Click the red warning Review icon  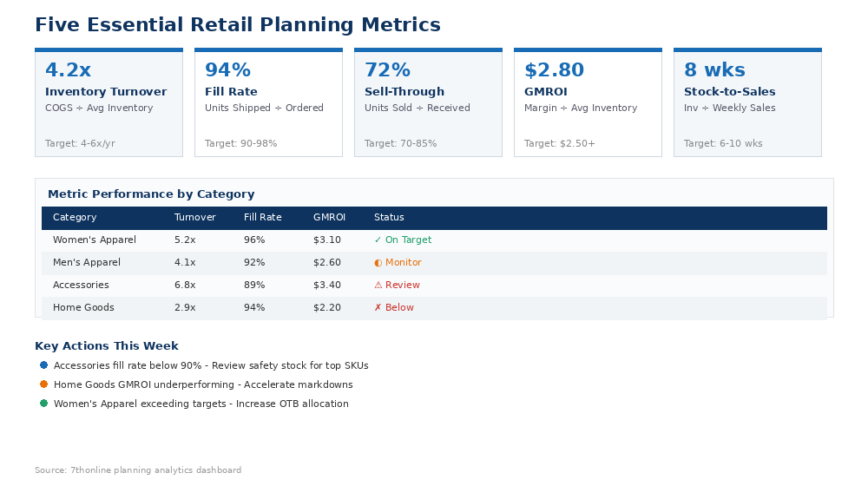[378, 286]
